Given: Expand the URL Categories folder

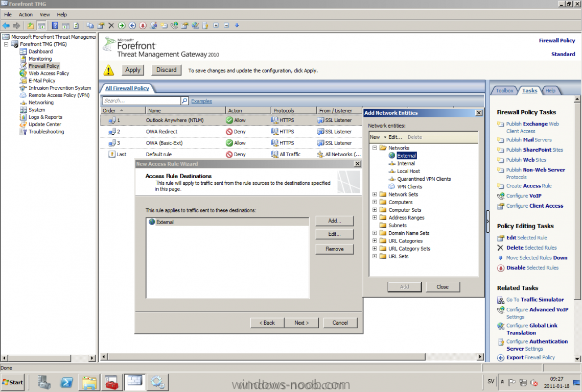Looking at the screenshot, I should click(375, 241).
